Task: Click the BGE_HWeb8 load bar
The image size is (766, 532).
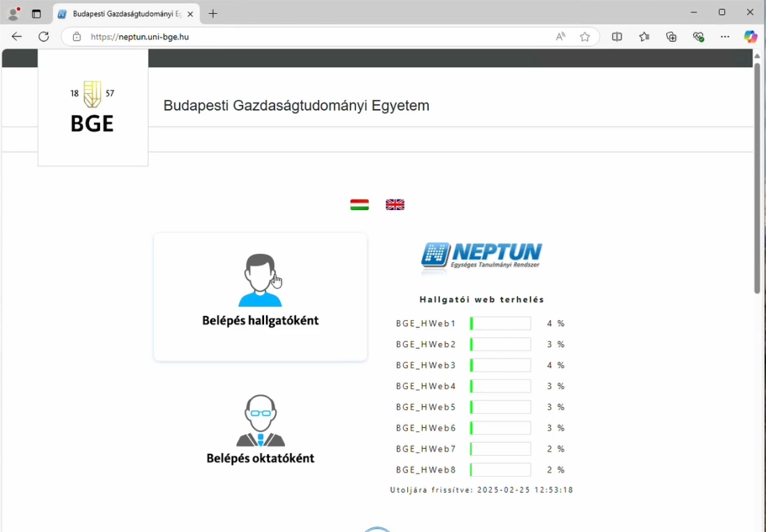Action: click(x=501, y=470)
